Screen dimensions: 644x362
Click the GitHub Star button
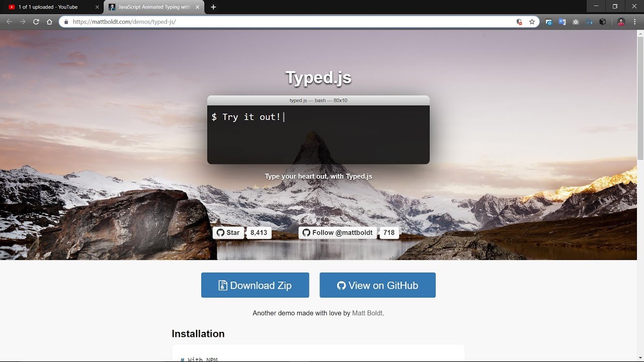pos(228,233)
